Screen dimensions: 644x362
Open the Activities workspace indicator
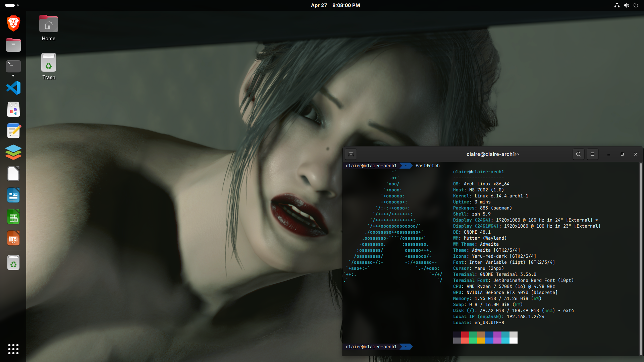(x=12, y=5)
